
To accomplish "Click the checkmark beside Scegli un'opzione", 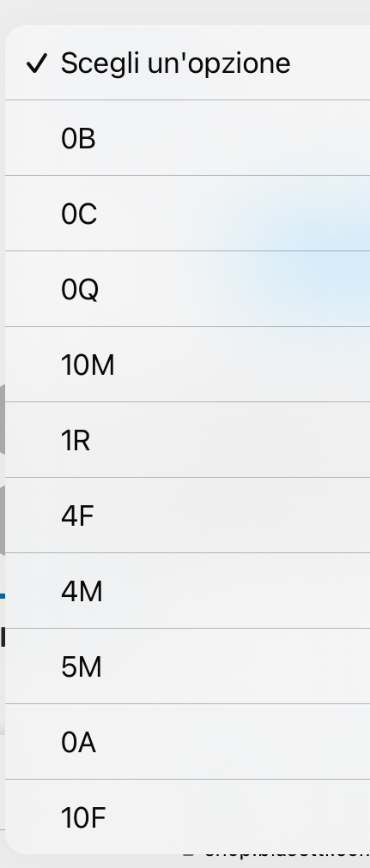I will [37, 63].
